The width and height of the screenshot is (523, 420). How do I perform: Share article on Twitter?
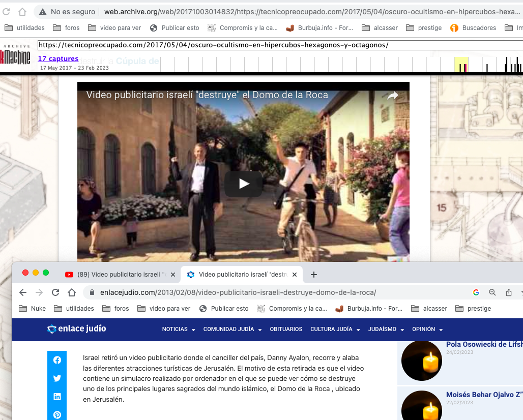tap(57, 378)
